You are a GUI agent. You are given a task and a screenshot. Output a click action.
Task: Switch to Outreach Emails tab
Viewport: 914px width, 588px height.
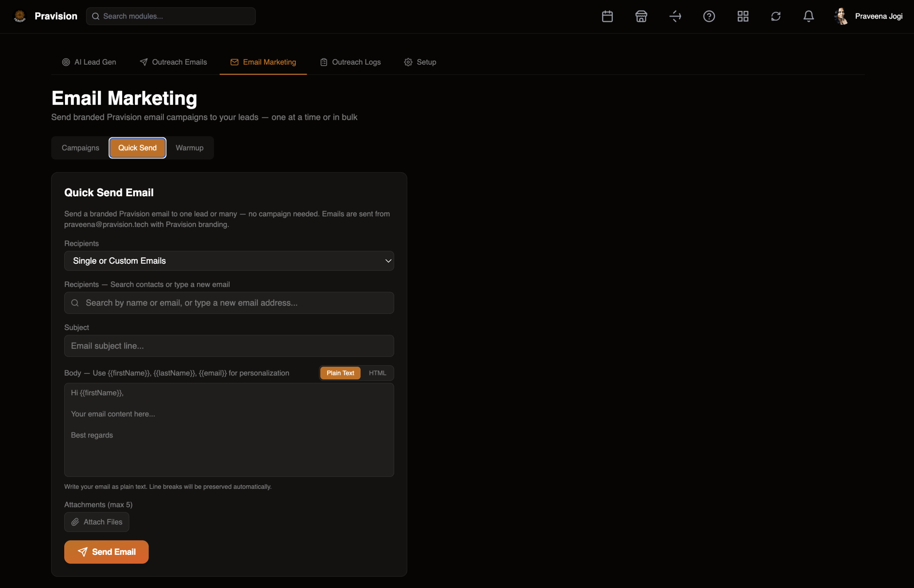(x=174, y=62)
